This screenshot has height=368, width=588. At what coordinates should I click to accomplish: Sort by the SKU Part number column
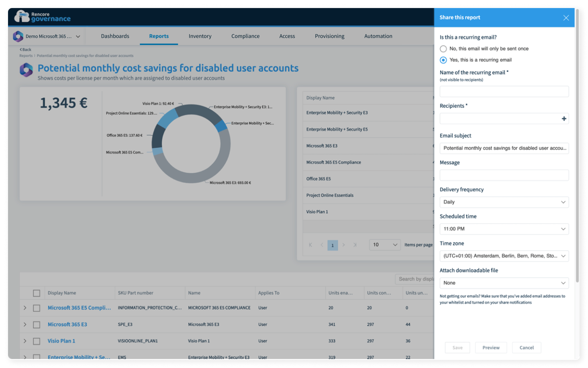(135, 293)
